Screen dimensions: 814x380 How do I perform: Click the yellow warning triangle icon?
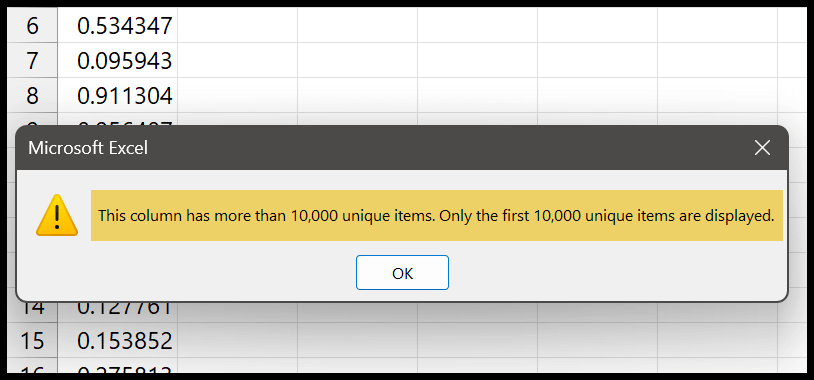(57, 215)
